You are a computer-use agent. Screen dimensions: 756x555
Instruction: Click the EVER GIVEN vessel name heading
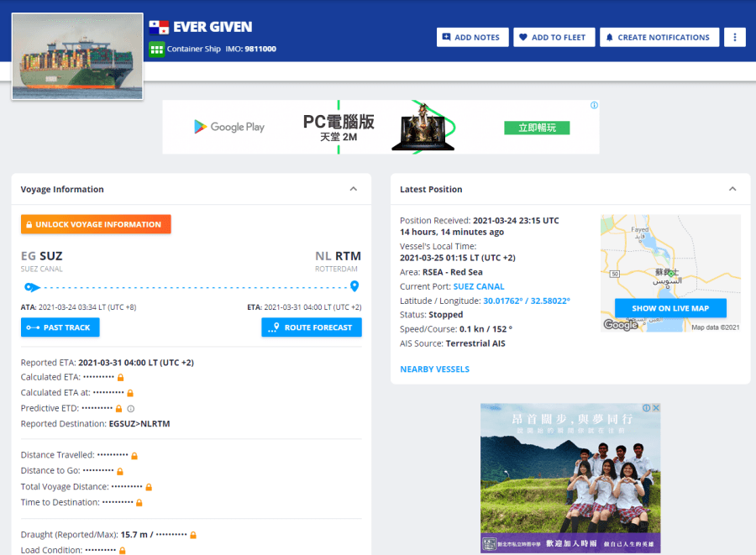tap(213, 27)
